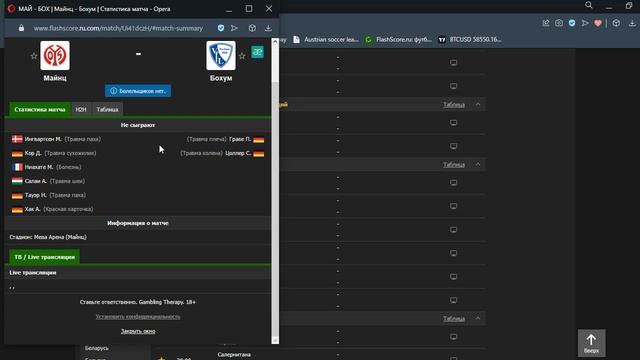Click the Салернитана team name in the background
The image size is (640, 360).
pyautogui.click(x=234, y=355)
